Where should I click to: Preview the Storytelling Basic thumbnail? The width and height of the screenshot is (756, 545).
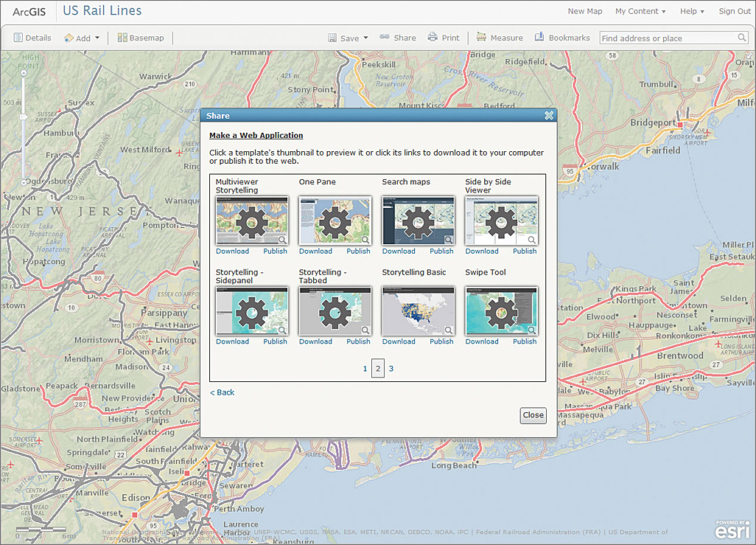[418, 311]
